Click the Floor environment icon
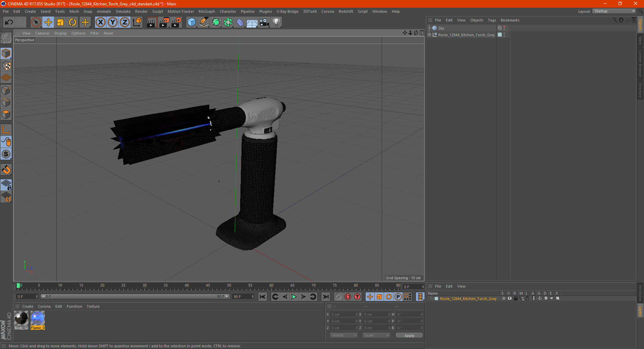 click(x=252, y=22)
